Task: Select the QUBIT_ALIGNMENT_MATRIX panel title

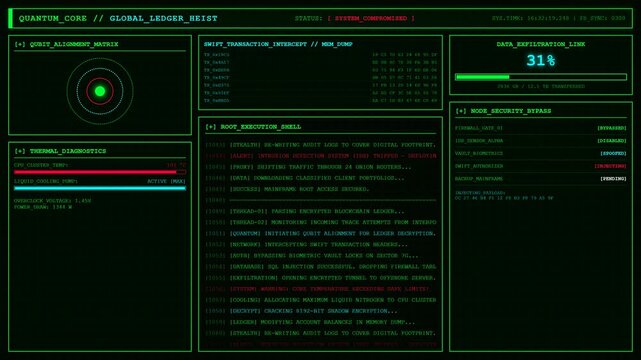Action: (x=74, y=44)
